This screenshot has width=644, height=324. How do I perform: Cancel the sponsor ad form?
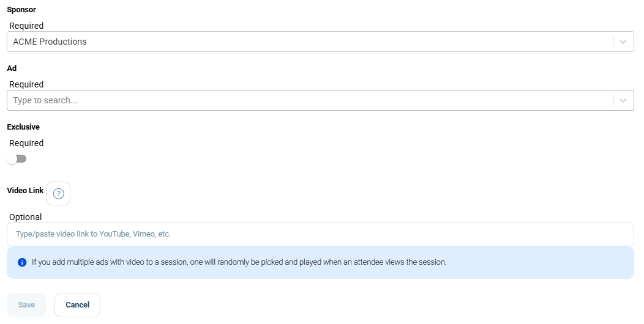(78, 305)
